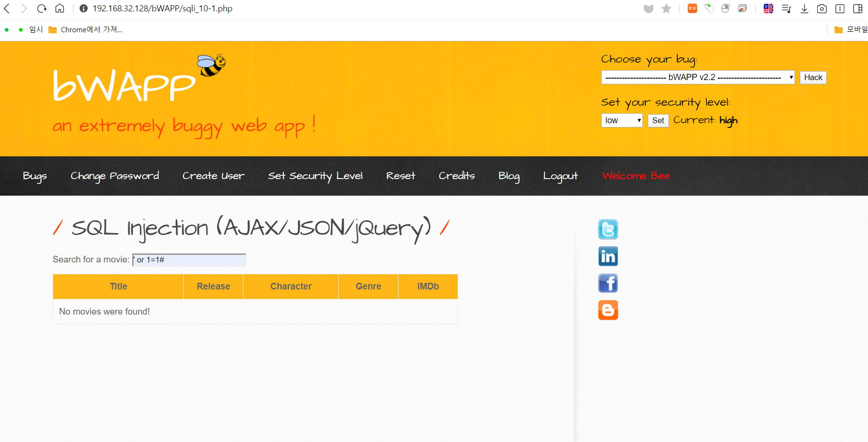
Task: Open the UK flag translate extension
Action: 769,9
